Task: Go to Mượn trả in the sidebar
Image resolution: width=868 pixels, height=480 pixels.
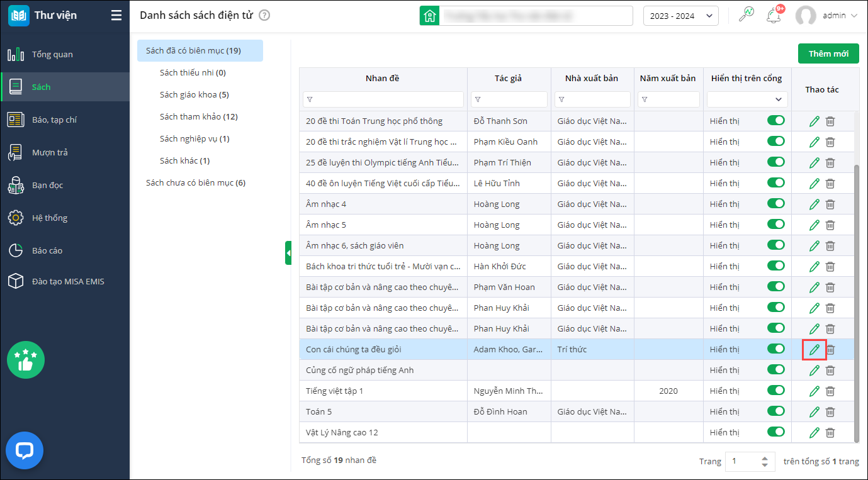Action: 65,152
